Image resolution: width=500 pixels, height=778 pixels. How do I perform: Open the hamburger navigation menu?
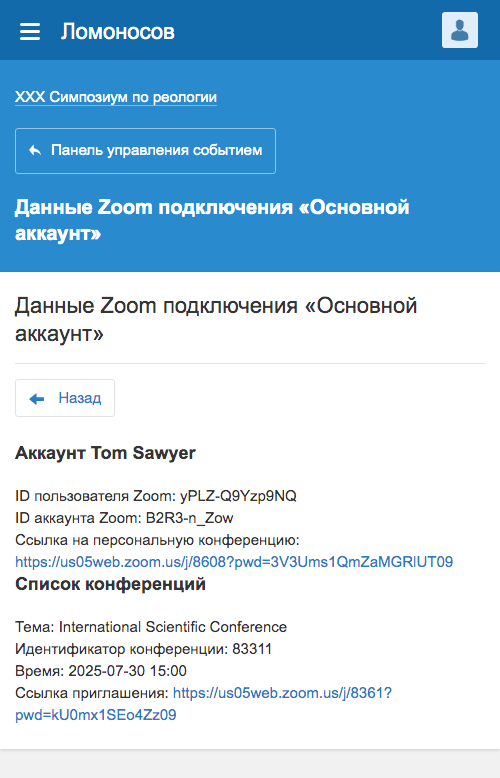click(x=30, y=31)
